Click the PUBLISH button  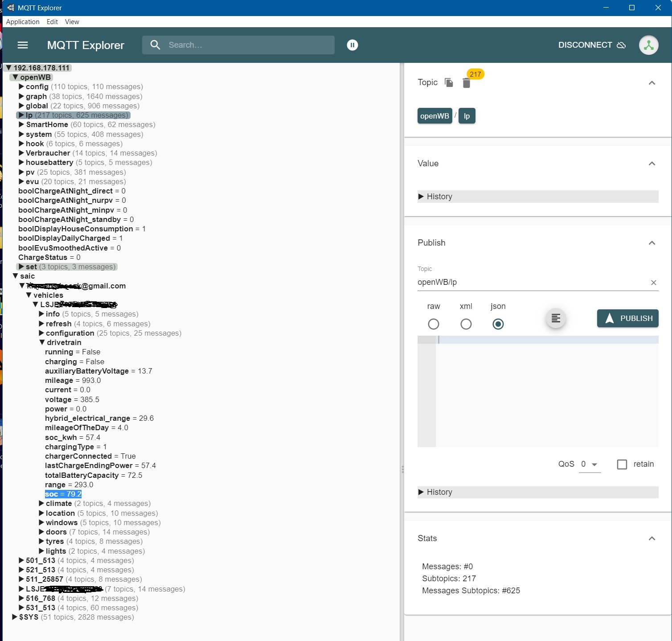click(627, 318)
